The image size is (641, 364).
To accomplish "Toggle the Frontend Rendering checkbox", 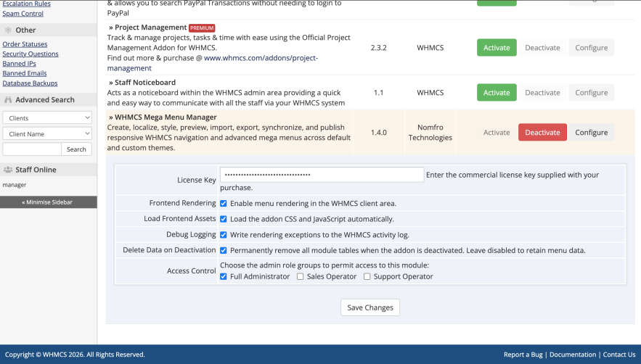I will (223, 204).
